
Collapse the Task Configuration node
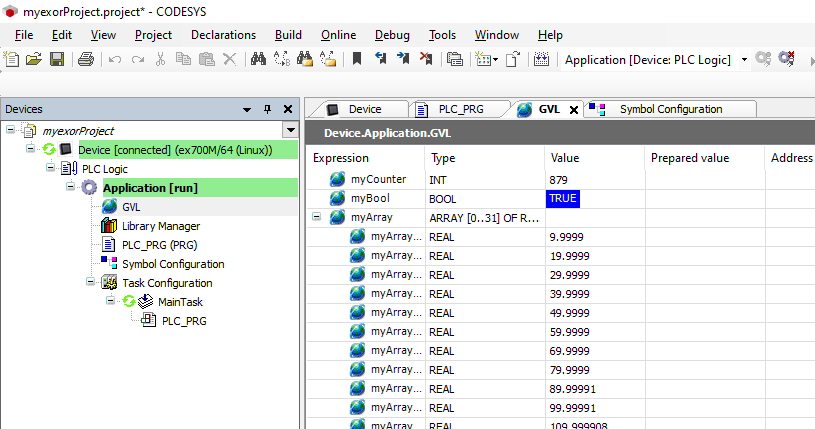point(90,281)
